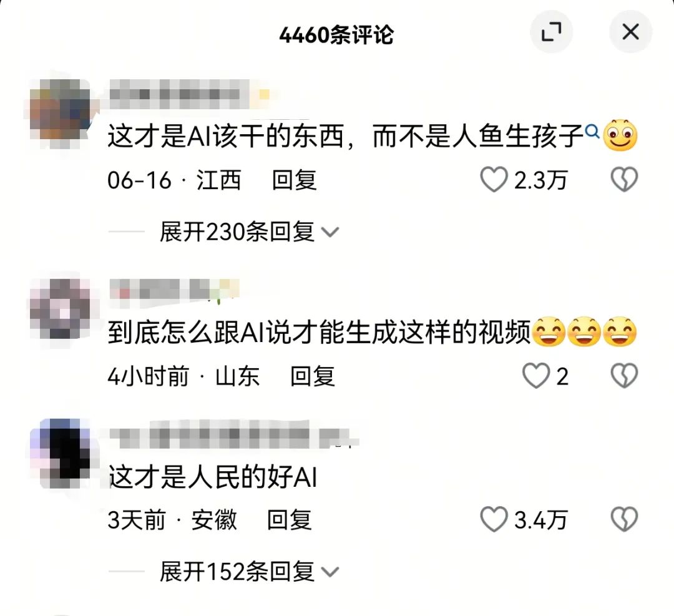Like the 山东 comment with 2 likes
The width and height of the screenshot is (674, 616).
point(536,376)
